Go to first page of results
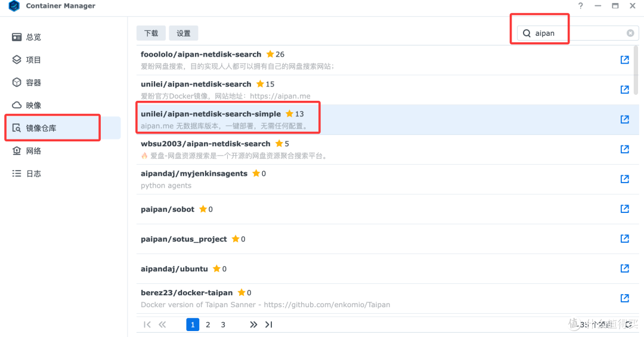644x337 pixels. click(147, 324)
